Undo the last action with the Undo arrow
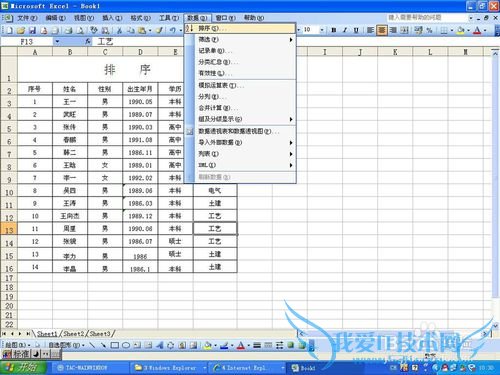 click(x=172, y=30)
